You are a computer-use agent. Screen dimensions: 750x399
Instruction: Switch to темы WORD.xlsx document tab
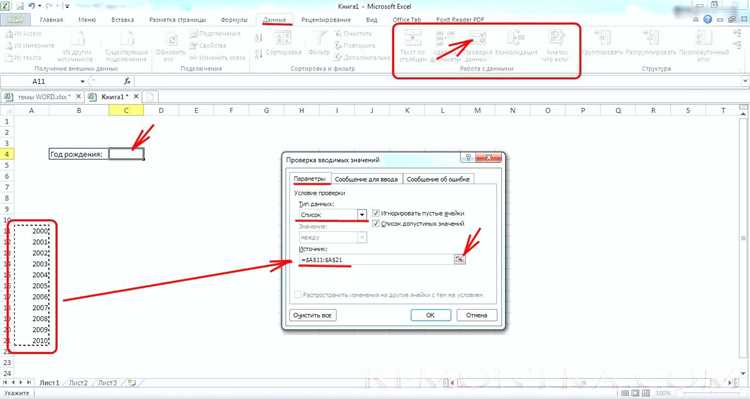coord(44,97)
